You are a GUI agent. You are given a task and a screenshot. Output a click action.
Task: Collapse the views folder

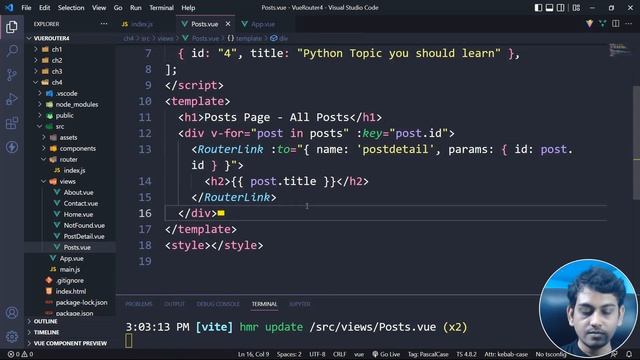(x=70, y=181)
